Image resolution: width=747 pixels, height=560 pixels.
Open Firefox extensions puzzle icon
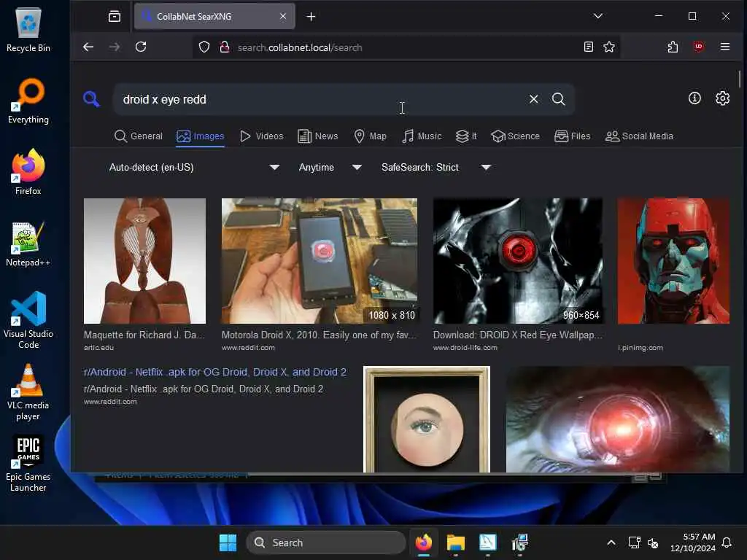click(672, 47)
